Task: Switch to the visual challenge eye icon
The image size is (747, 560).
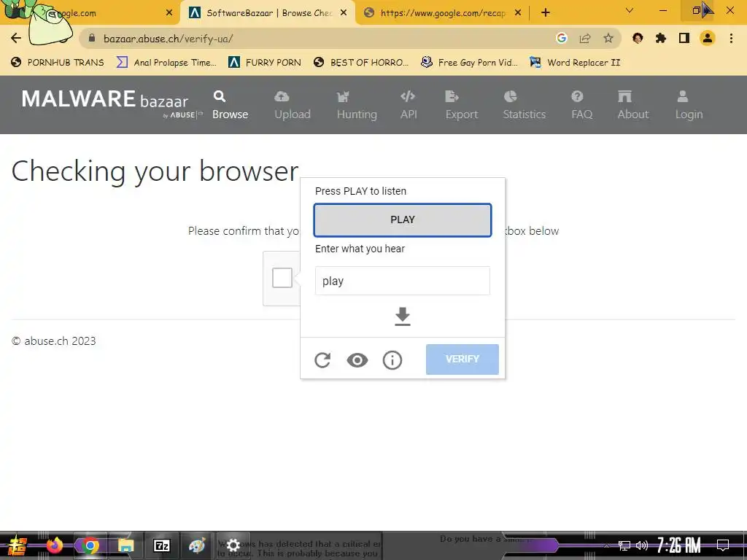Action: [357, 360]
